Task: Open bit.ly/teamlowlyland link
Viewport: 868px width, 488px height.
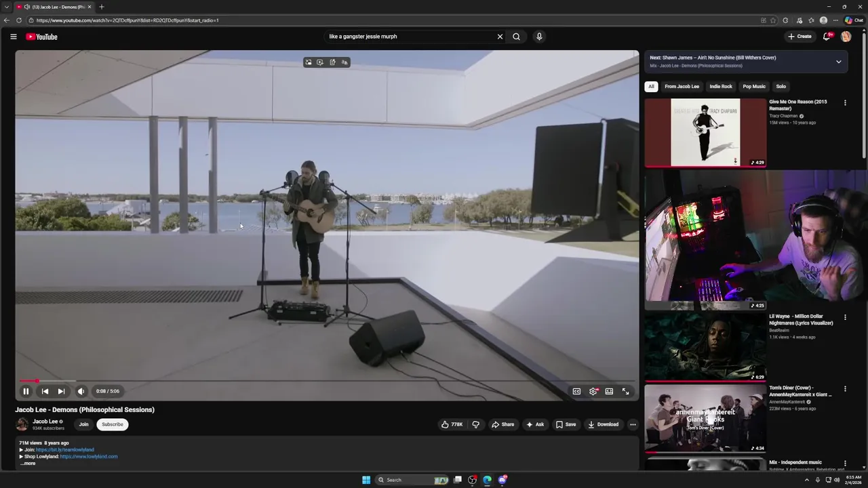Action: click(65, 449)
